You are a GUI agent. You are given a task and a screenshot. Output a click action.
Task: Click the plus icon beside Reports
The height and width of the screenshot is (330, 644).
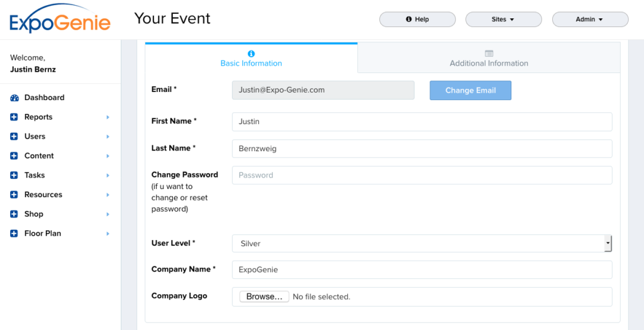tap(14, 117)
